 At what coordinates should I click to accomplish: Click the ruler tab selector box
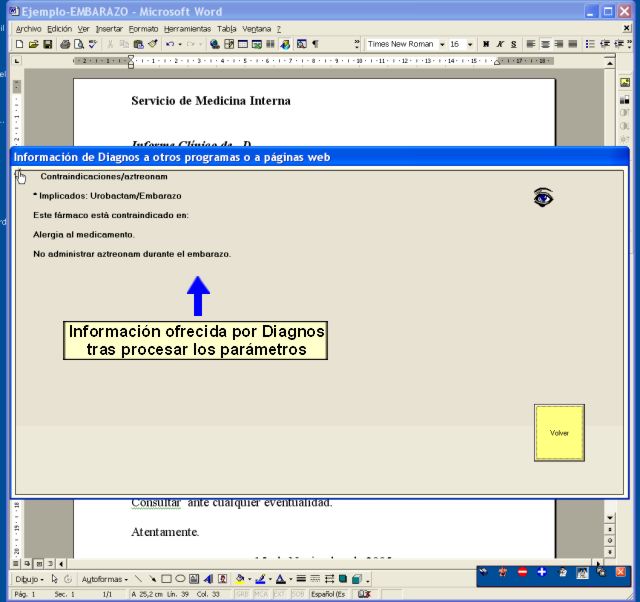click(x=17, y=61)
